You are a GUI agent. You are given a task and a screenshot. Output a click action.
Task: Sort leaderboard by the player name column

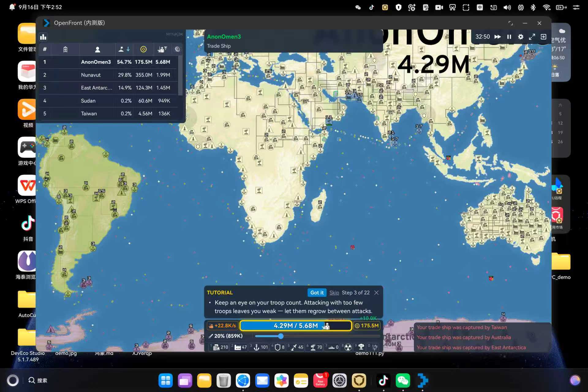click(97, 49)
